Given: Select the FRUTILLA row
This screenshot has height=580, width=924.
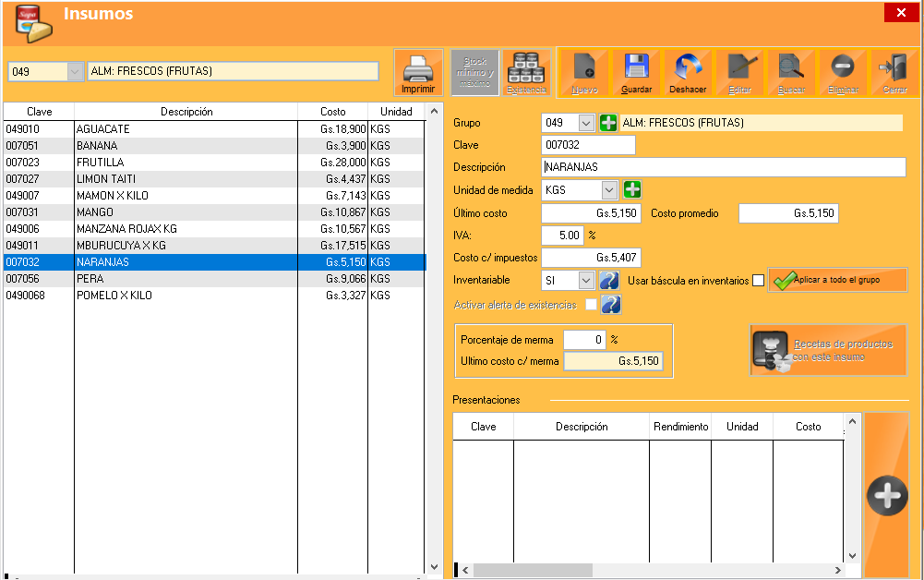Looking at the screenshot, I should pyautogui.click(x=213, y=163).
